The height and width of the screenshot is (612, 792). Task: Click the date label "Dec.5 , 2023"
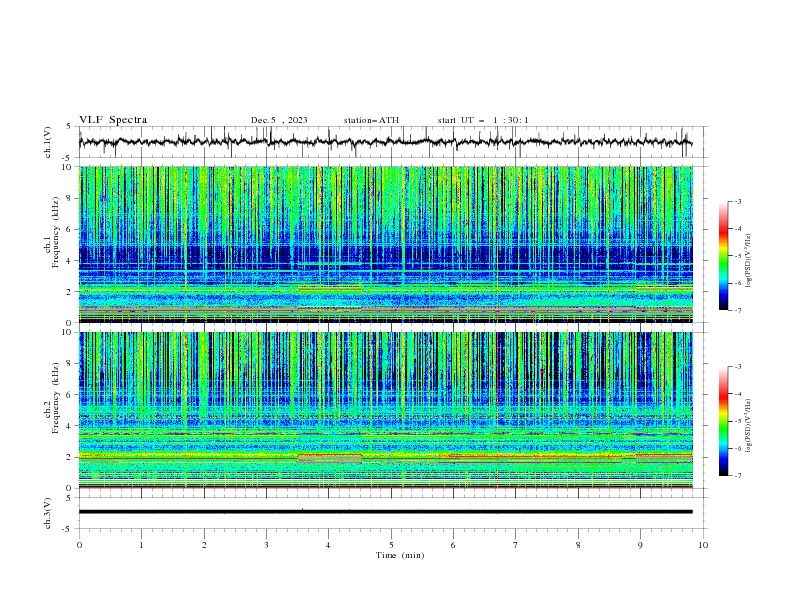[x=279, y=120]
